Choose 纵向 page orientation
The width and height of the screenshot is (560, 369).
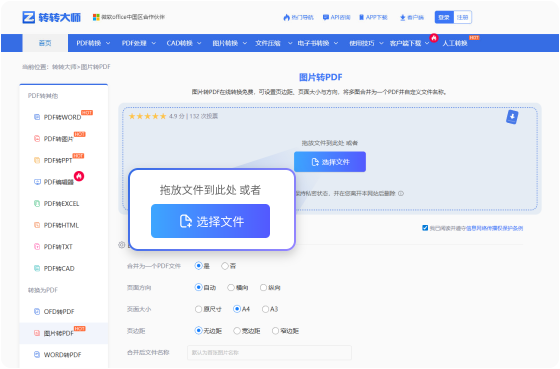coord(263,287)
